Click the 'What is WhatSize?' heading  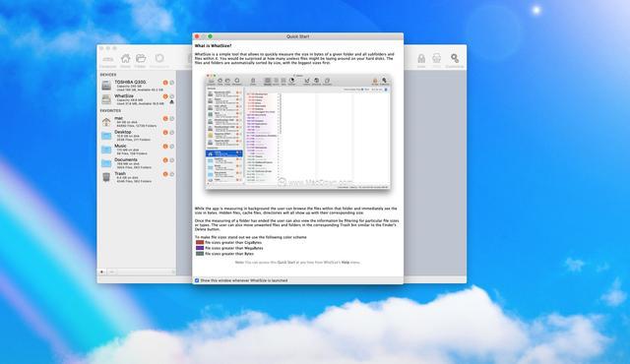[x=213, y=46]
